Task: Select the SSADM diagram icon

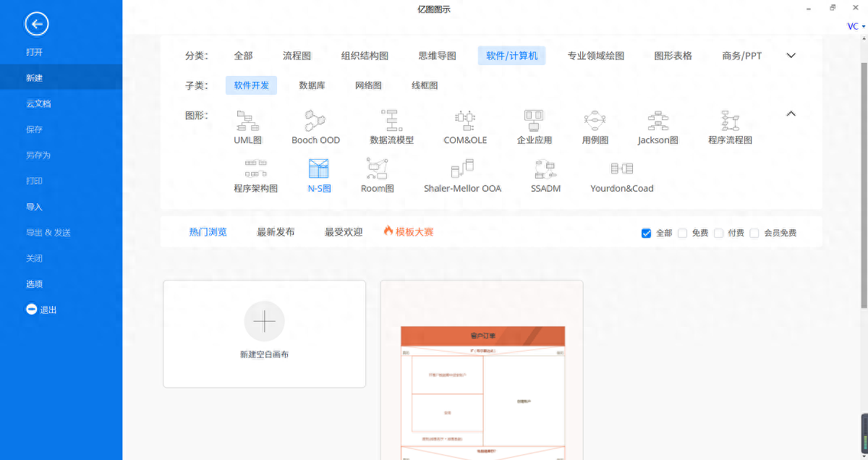Action: pos(545,169)
